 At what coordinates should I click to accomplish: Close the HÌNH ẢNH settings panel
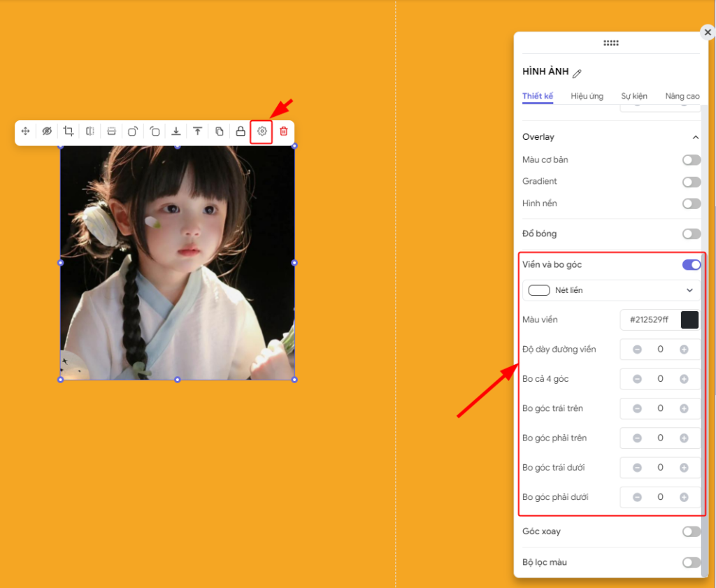[708, 32]
